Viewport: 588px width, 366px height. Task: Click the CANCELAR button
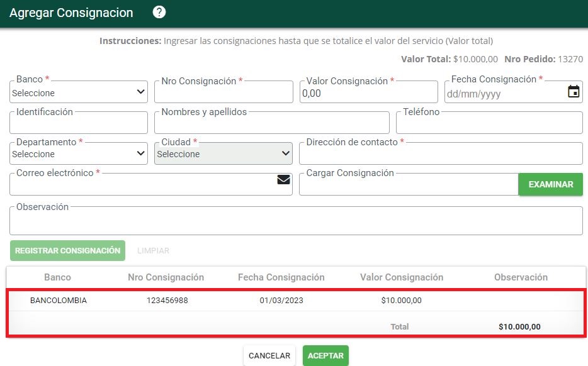tap(269, 355)
